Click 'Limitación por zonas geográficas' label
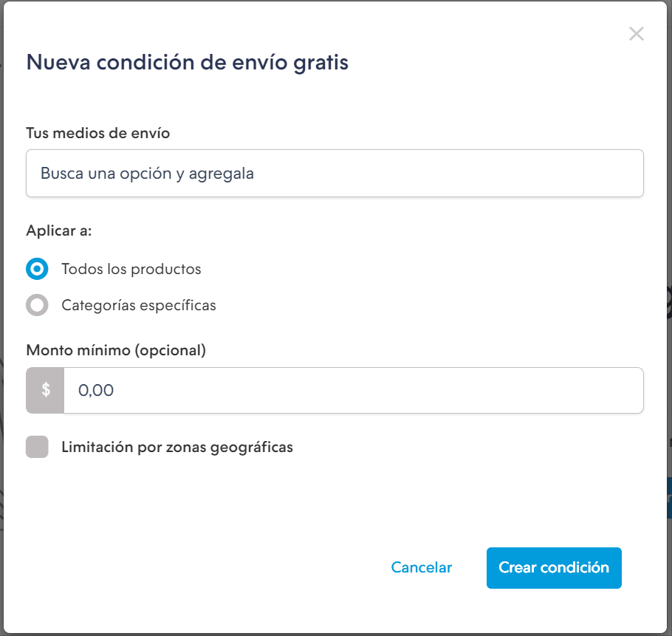The height and width of the screenshot is (636, 672). [177, 447]
